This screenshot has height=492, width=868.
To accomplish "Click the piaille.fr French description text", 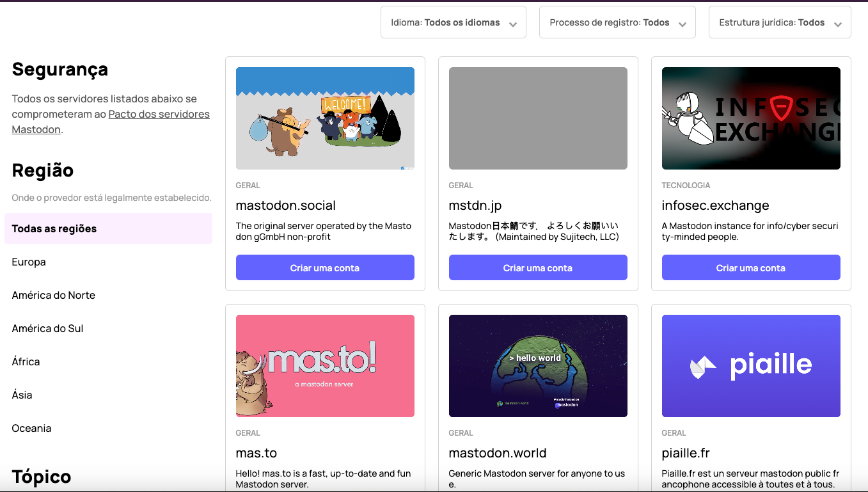I will (750, 479).
